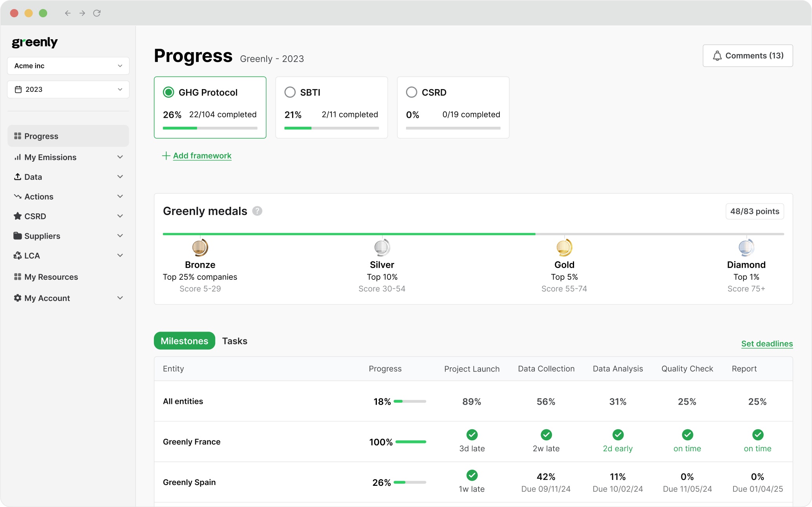Click the Greenly medals help question icon
The image size is (812, 507).
click(257, 211)
